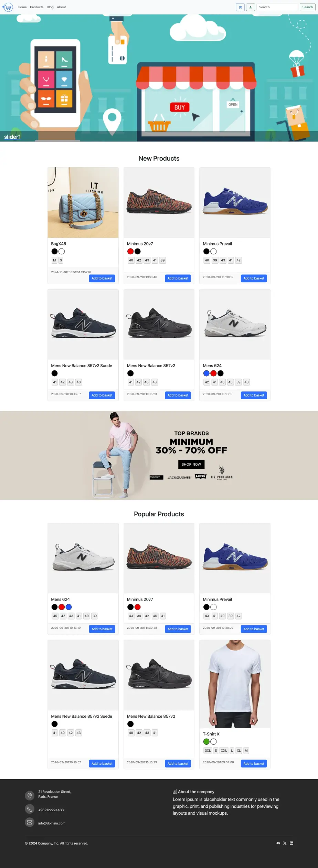Open the LinkedIn icon in footer

pos(291,843)
